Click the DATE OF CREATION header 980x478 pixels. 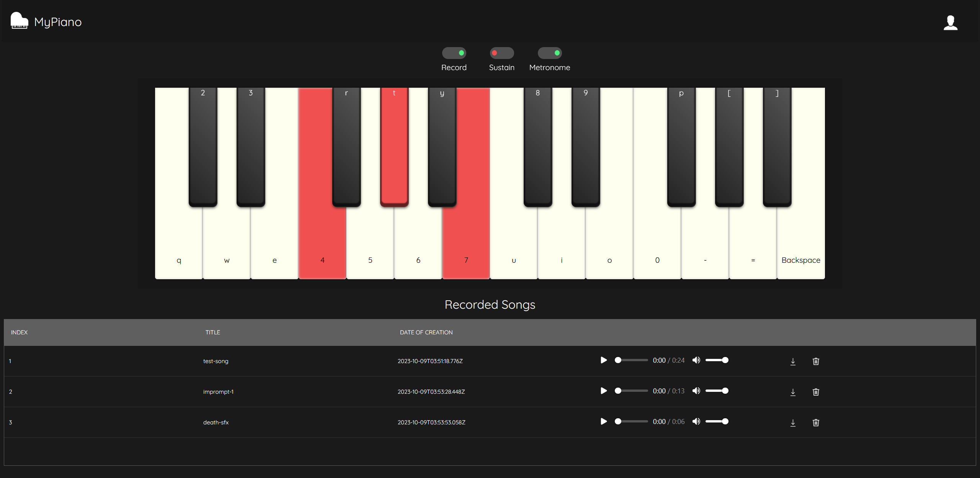click(426, 332)
